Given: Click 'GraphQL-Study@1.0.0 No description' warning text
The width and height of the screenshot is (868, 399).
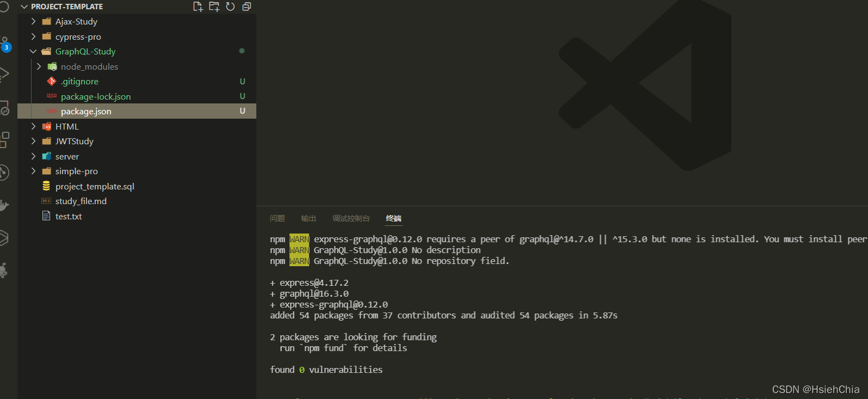Looking at the screenshot, I should coord(397,250).
